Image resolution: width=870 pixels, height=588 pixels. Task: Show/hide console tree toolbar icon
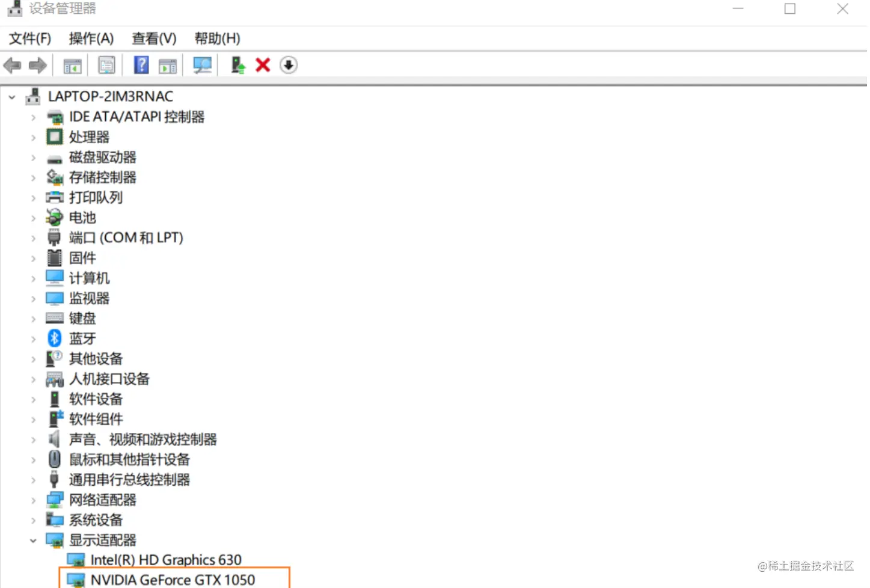(73, 65)
